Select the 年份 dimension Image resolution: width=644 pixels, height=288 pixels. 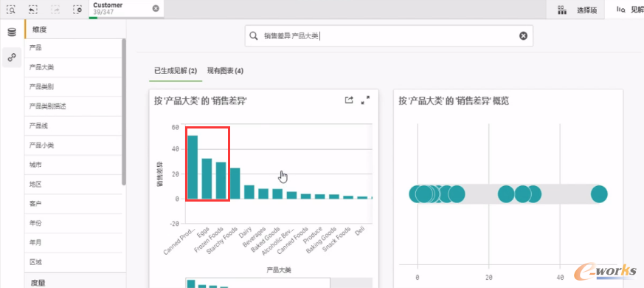(x=74, y=223)
